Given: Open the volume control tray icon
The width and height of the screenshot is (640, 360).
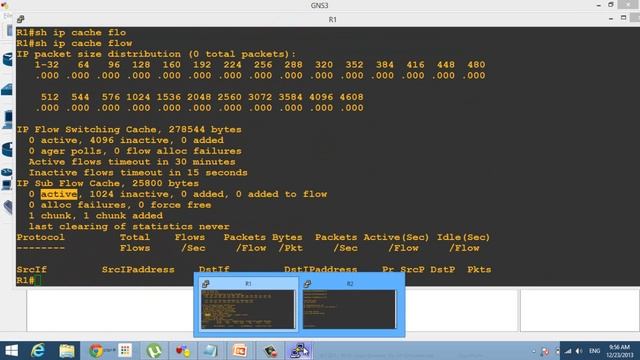Looking at the screenshot, I should (x=579, y=351).
